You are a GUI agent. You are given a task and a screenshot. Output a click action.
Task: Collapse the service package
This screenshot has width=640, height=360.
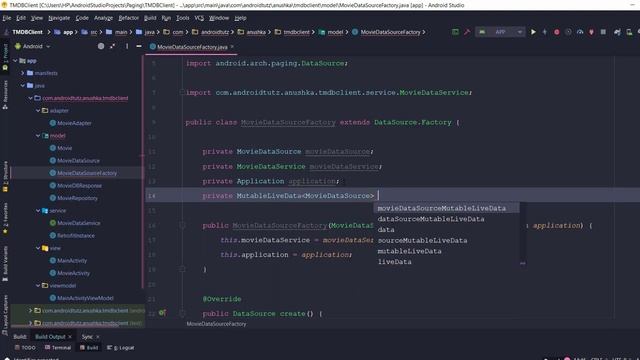38,211
